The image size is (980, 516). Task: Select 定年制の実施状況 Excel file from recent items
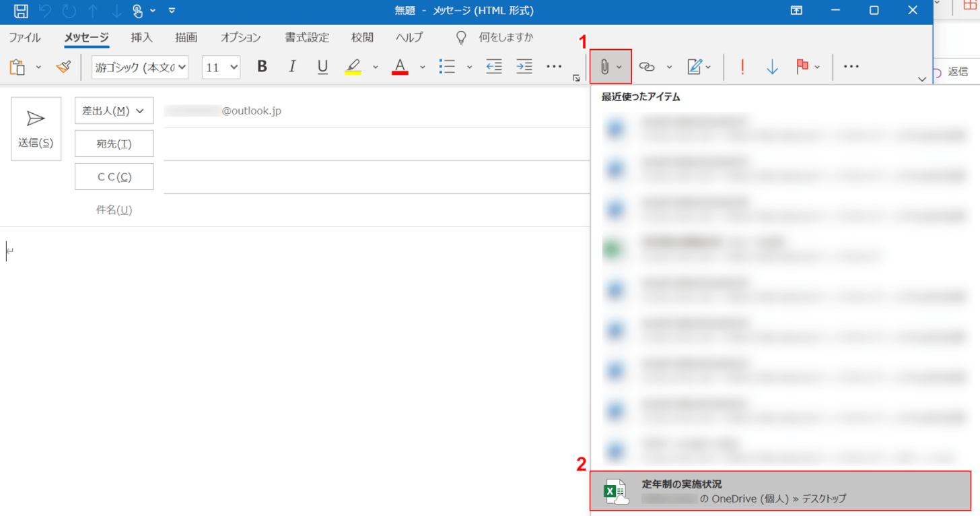point(781,491)
